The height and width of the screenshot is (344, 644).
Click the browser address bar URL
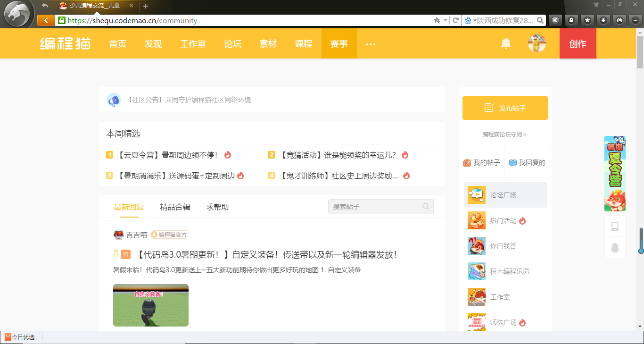132,20
